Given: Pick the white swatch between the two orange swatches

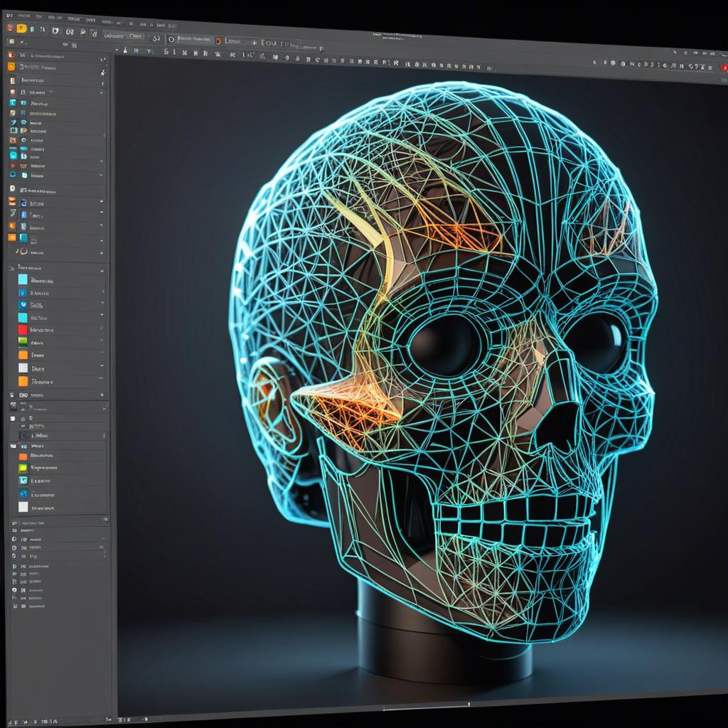Looking at the screenshot, I should pyautogui.click(x=23, y=368).
